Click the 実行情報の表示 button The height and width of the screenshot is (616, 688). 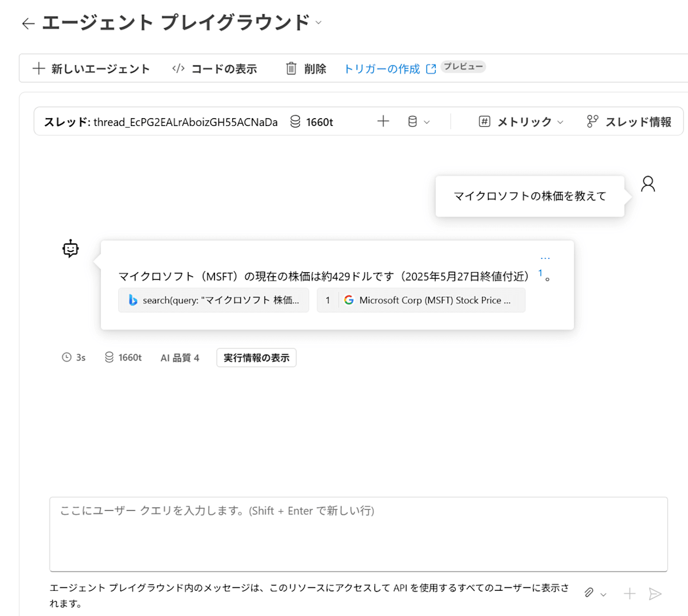tap(256, 358)
